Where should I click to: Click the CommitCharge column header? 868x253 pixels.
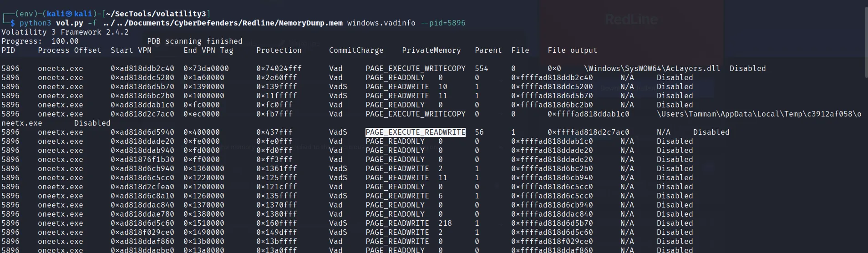(356, 51)
